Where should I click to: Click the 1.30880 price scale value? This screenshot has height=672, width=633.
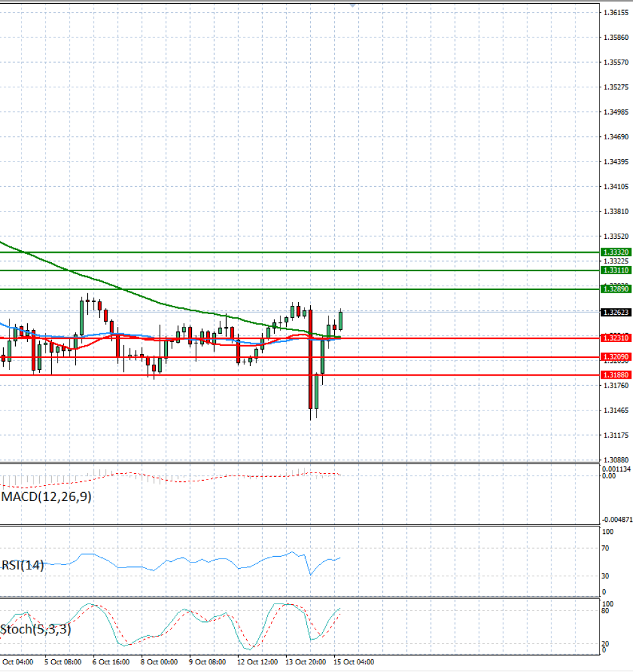[616, 460]
